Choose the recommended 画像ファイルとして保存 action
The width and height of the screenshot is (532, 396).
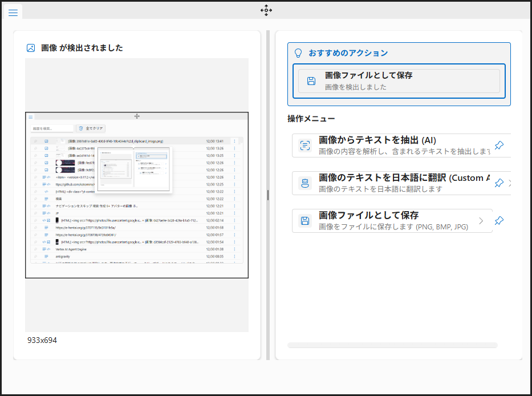pyautogui.click(x=399, y=80)
